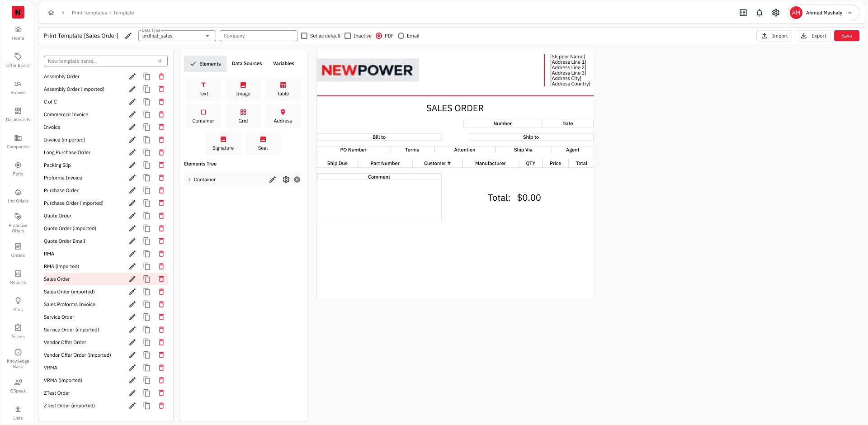Open the QSpeak sidebar page

coord(18,386)
